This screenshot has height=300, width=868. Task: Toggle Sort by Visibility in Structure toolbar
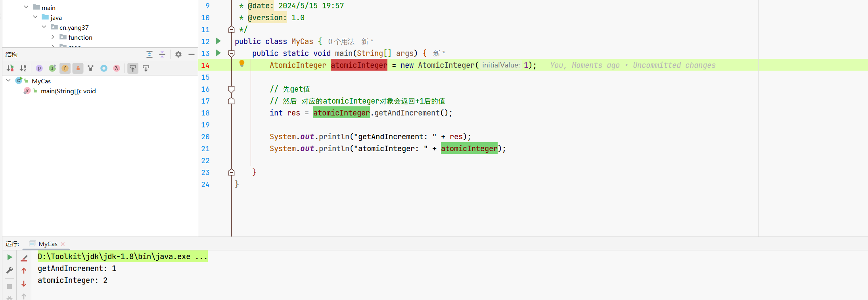10,68
